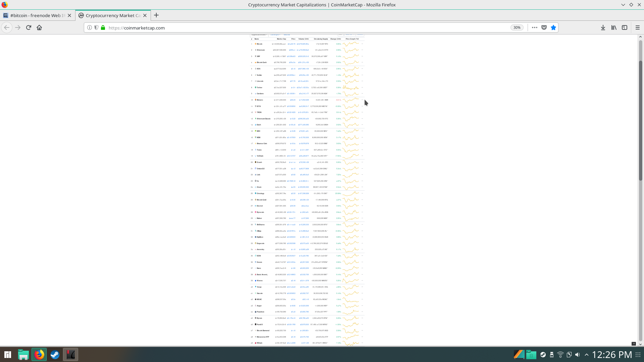The height and width of the screenshot is (362, 644).
Task: Click Bitcoin's price $6,422.70
Action: 291,44
